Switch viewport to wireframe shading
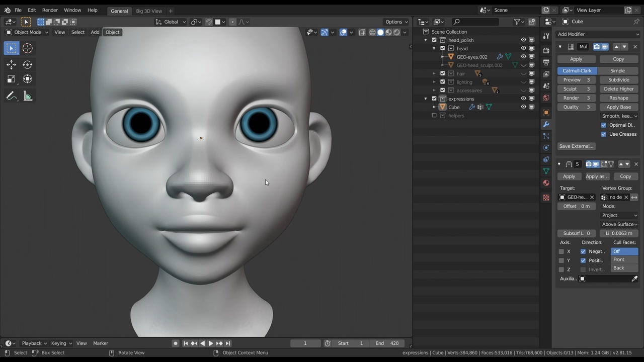644x362 pixels. (x=372, y=32)
